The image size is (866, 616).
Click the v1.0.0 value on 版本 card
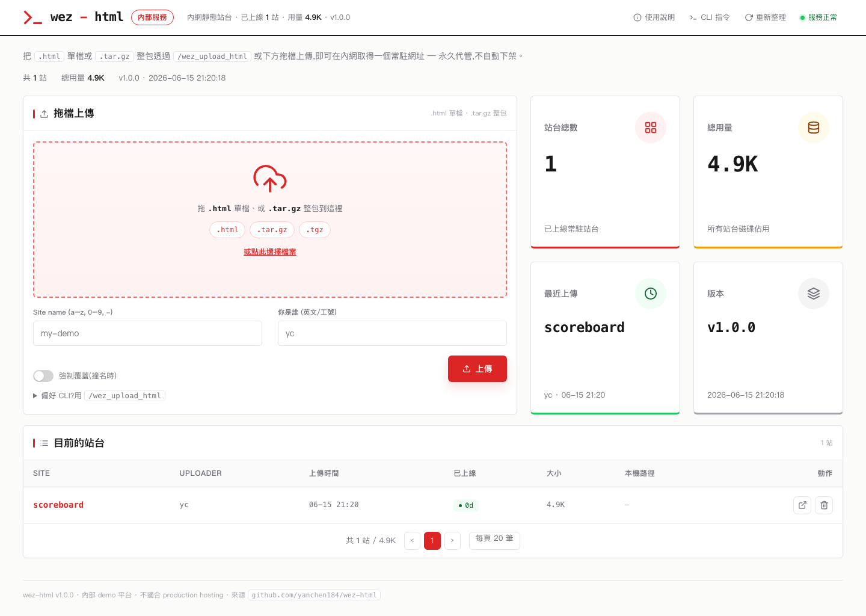731,327
